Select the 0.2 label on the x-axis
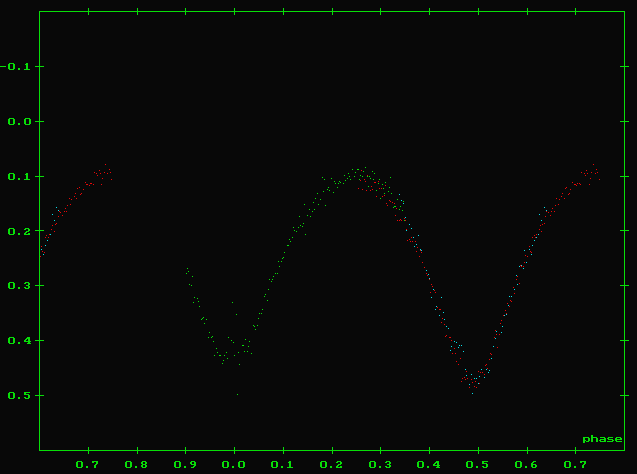This screenshot has height=474, width=637. (x=332, y=465)
